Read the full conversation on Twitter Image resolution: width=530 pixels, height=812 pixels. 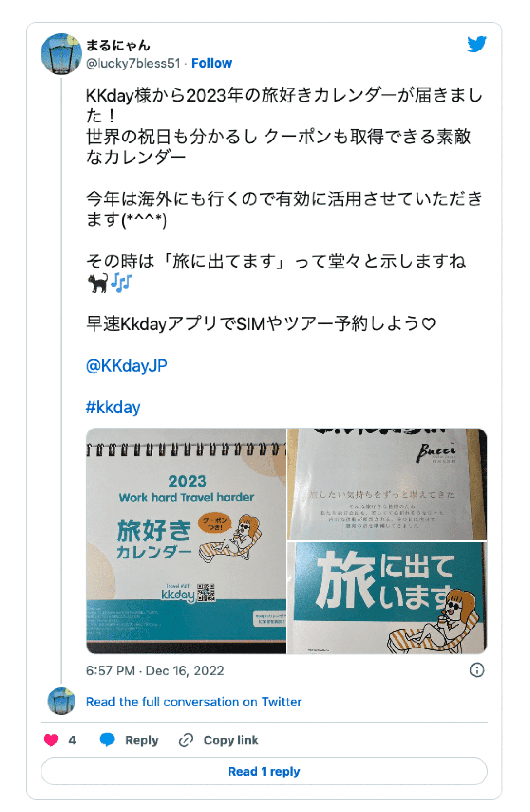pos(194,702)
